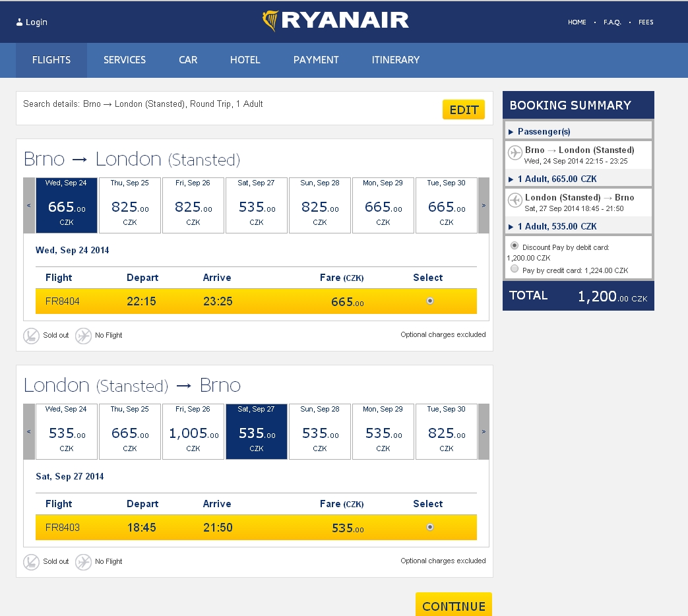Image resolution: width=688 pixels, height=616 pixels.
Task: Open the Car tab
Action: [188, 60]
